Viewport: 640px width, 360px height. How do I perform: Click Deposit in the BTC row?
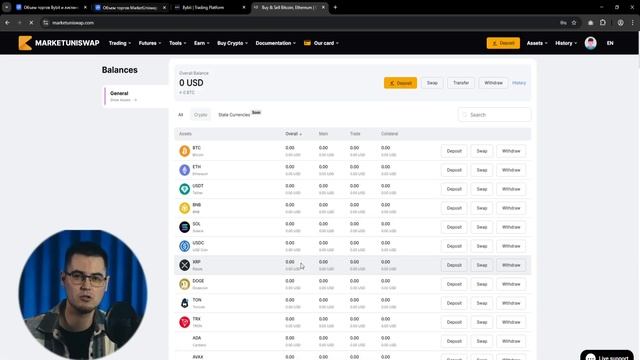tap(454, 151)
